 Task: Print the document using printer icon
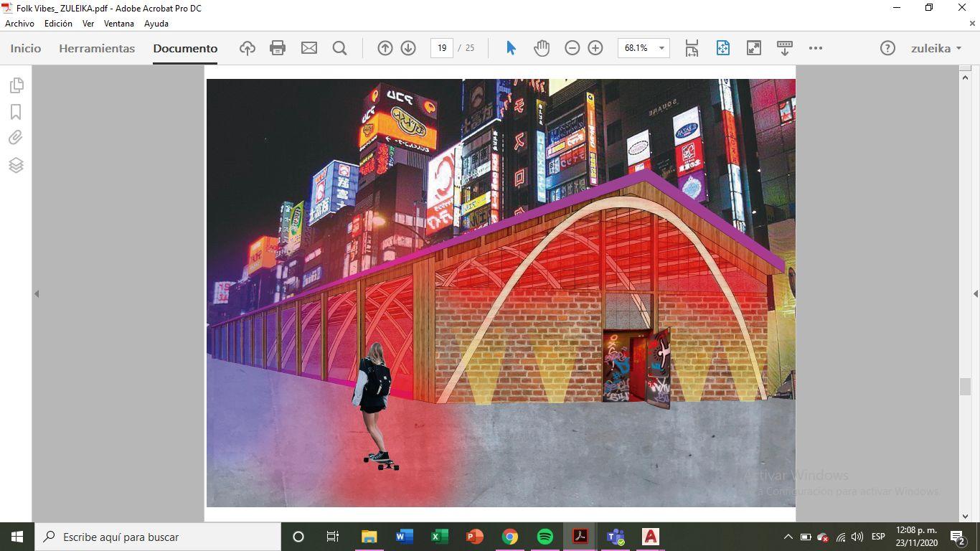pyautogui.click(x=278, y=48)
